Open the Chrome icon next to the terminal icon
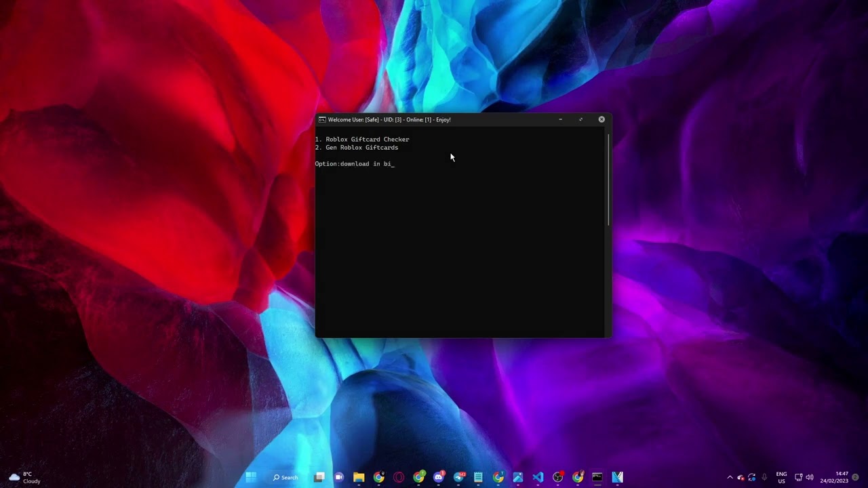This screenshot has height=488, width=868. 578,477
